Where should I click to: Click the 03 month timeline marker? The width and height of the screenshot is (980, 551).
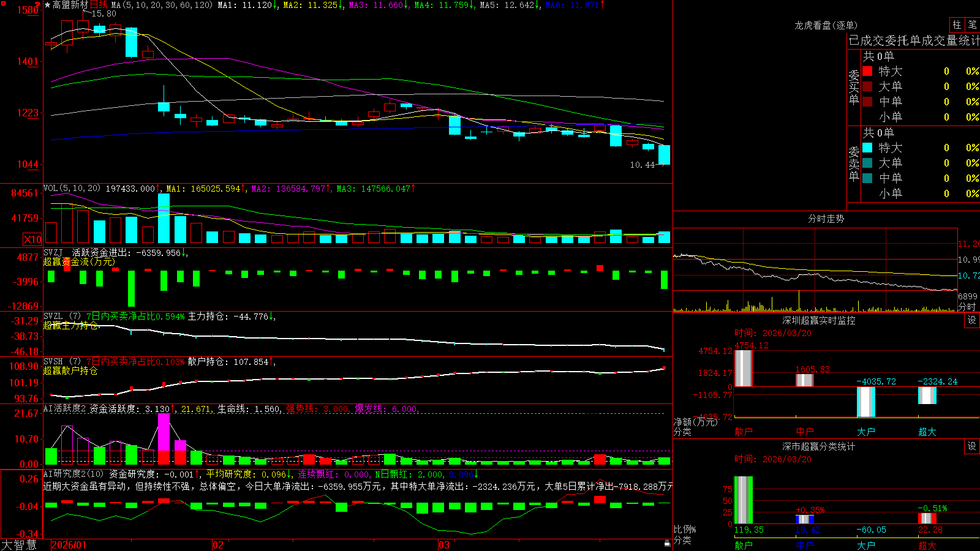[x=444, y=545]
